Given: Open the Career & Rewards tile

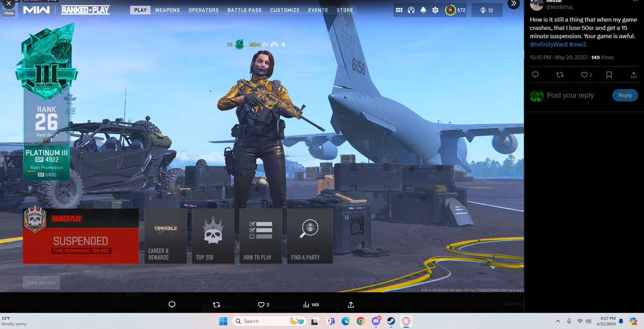Looking at the screenshot, I should (x=166, y=236).
